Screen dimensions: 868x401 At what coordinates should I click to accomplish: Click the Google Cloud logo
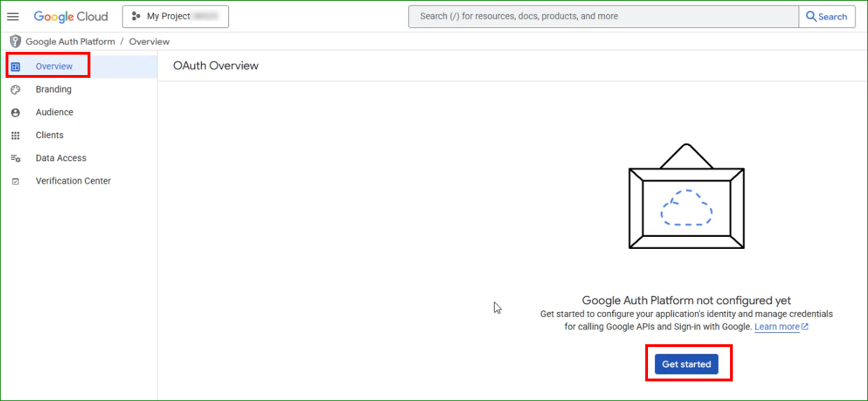71,16
